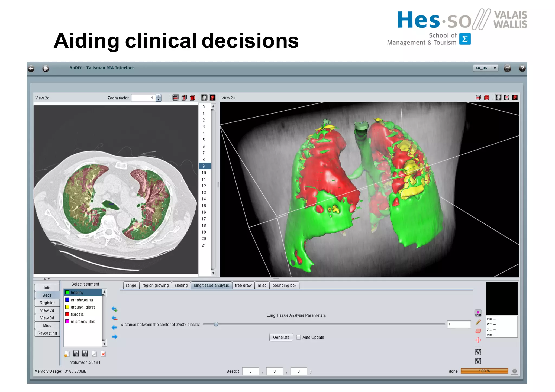
Task: Open the Register side panel button
Action: [x=47, y=303]
